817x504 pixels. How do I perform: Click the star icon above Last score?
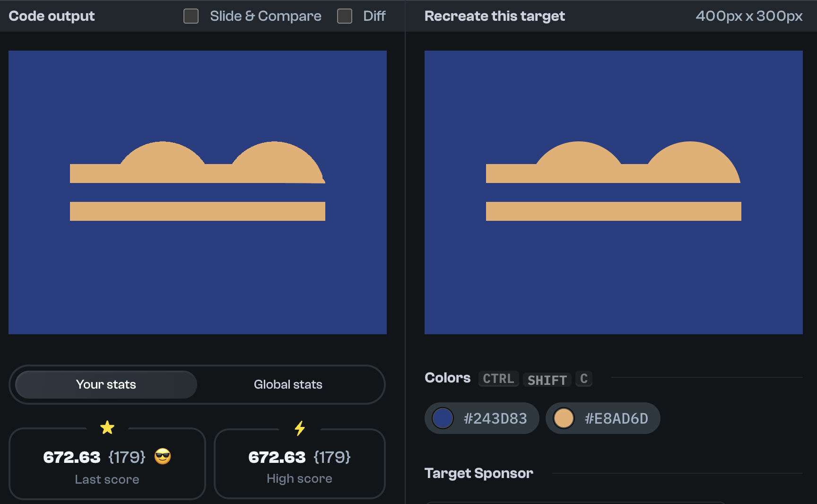tap(107, 427)
